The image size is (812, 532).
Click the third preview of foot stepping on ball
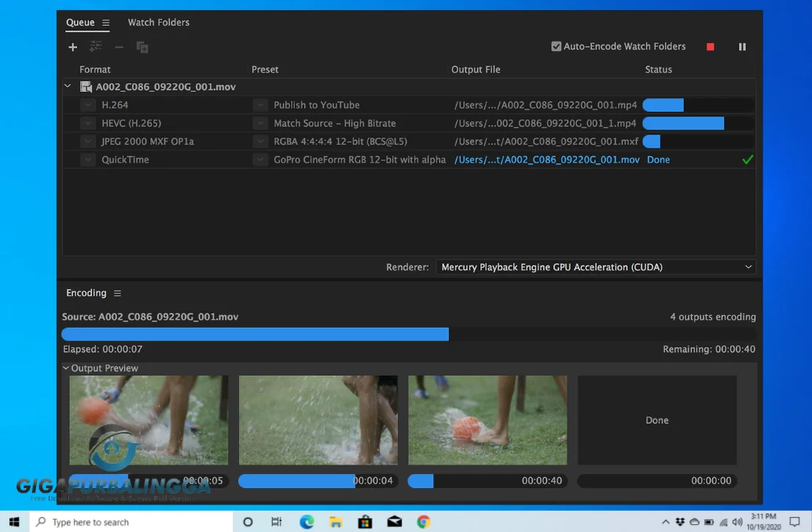pyautogui.click(x=487, y=420)
